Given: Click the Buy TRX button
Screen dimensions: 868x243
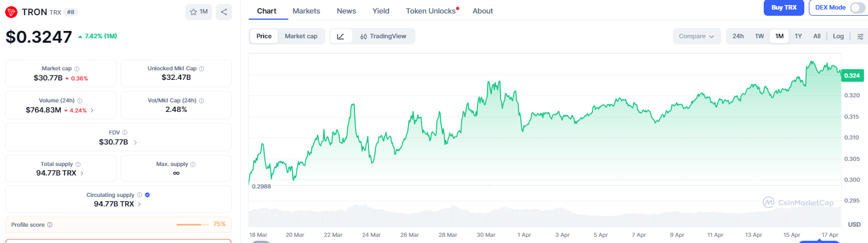Looking at the screenshot, I should pos(783,7).
